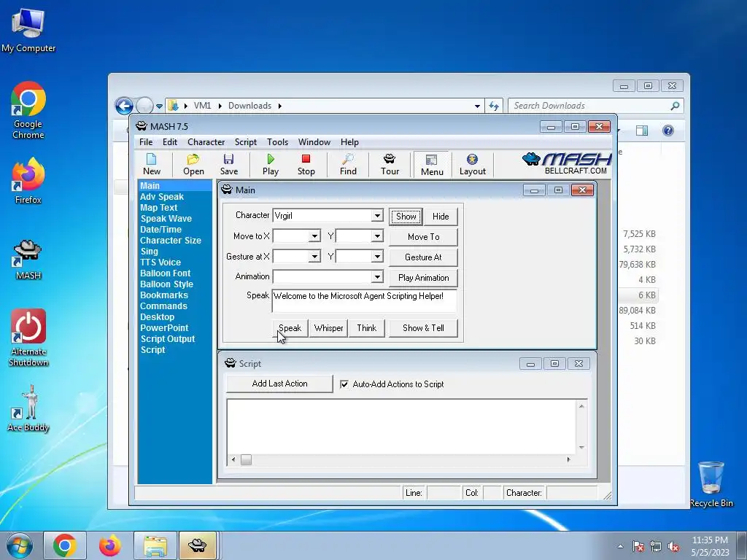Screen dimensions: 747x560
Task: Click search magnifier in Downloads window
Action: [x=675, y=106]
